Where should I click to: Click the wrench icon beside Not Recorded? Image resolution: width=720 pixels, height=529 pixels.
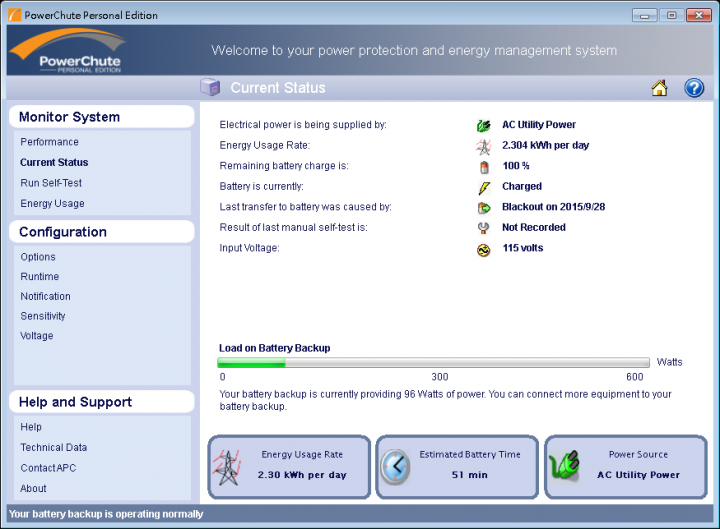(x=484, y=228)
